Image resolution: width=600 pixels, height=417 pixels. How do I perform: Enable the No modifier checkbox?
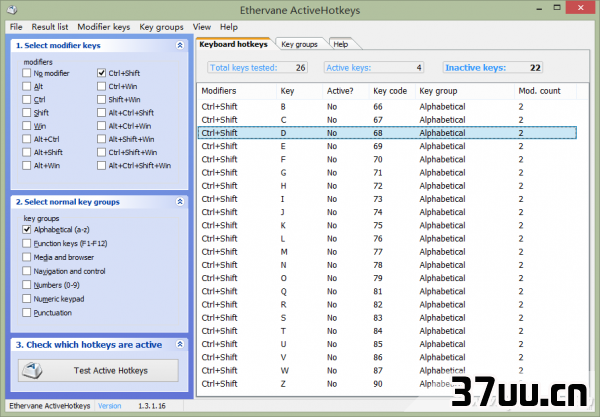click(26, 73)
